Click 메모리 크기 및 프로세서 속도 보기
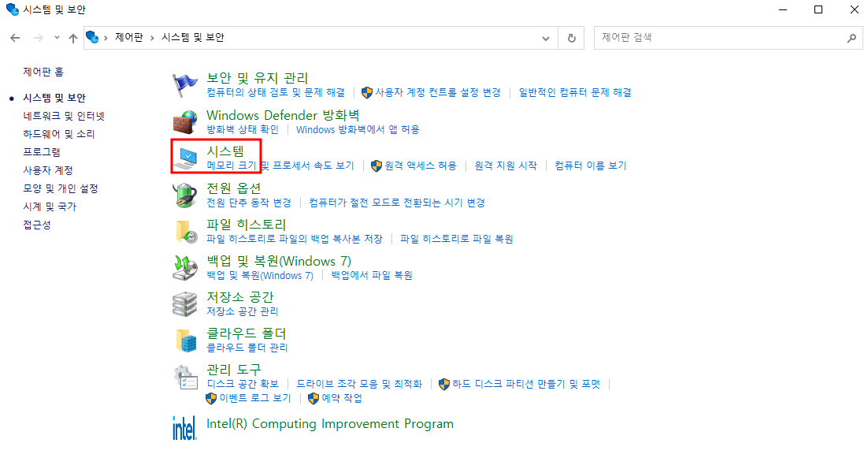Image resolution: width=868 pixels, height=469 pixels. tap(280, 166)
